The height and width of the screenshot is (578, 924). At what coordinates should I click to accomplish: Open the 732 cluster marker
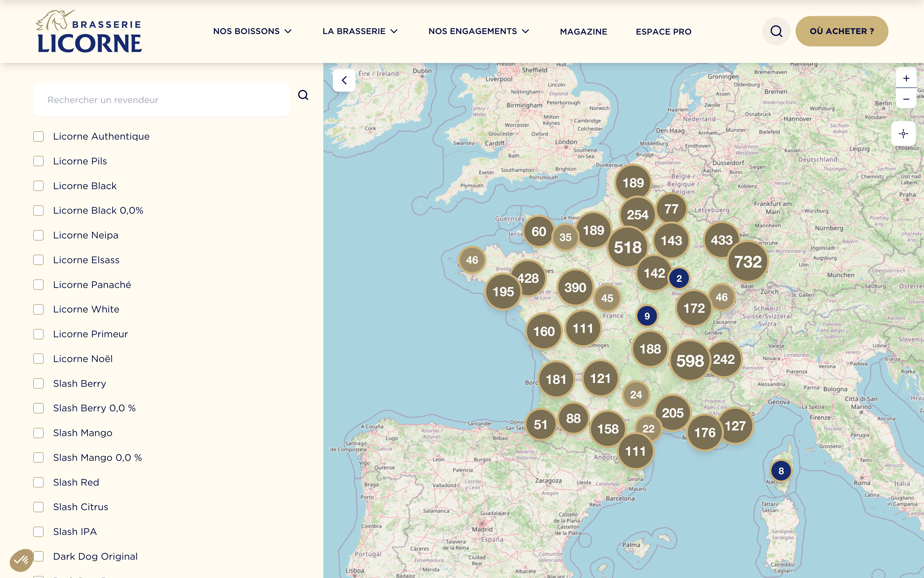[x=748, y=262]
